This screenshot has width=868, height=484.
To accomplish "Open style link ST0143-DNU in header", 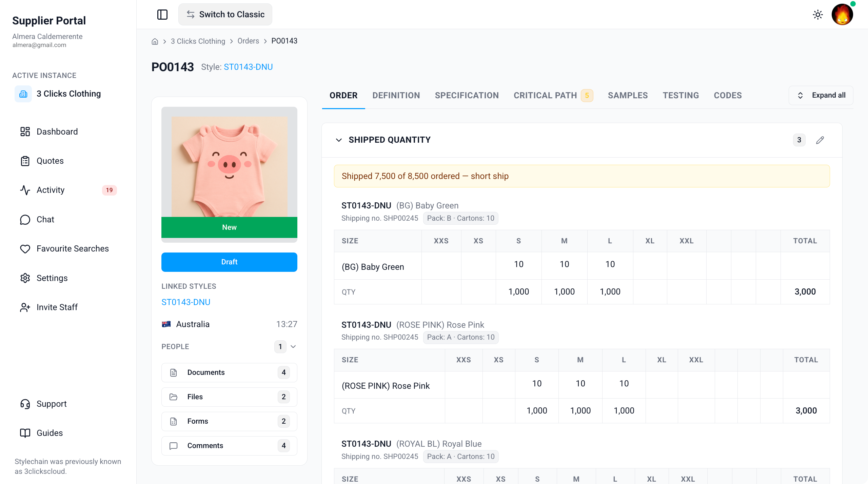I will [248, 67].
